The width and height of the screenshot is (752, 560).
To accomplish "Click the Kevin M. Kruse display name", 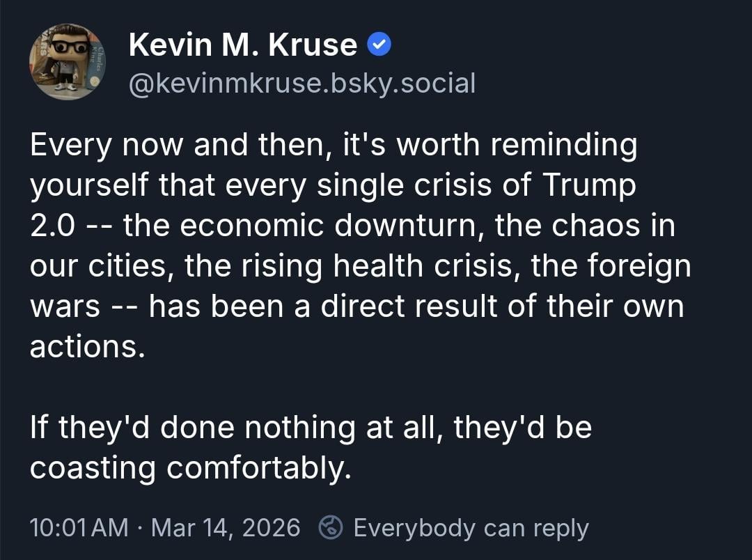I will point(243,45).
